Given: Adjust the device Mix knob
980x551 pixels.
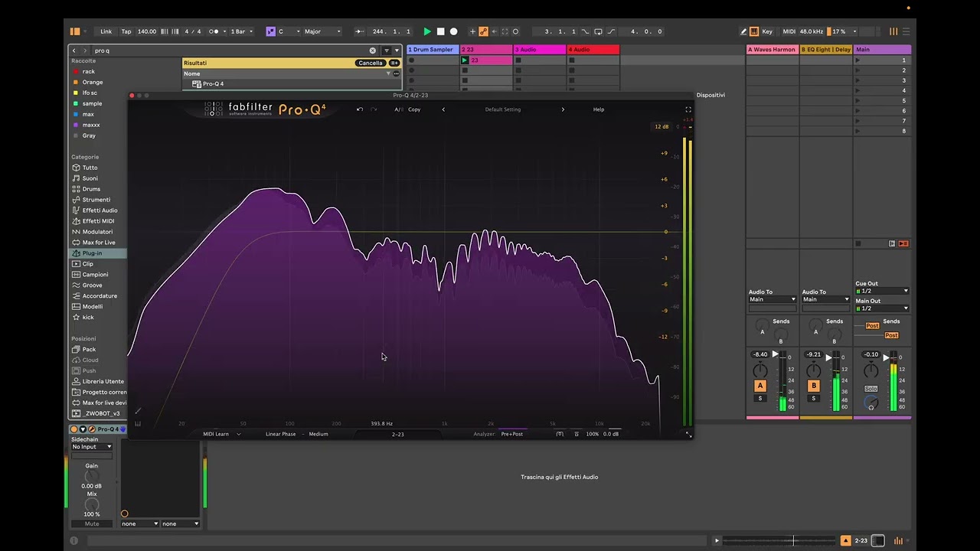Looking at the screenshot, I should pos(92,505).
